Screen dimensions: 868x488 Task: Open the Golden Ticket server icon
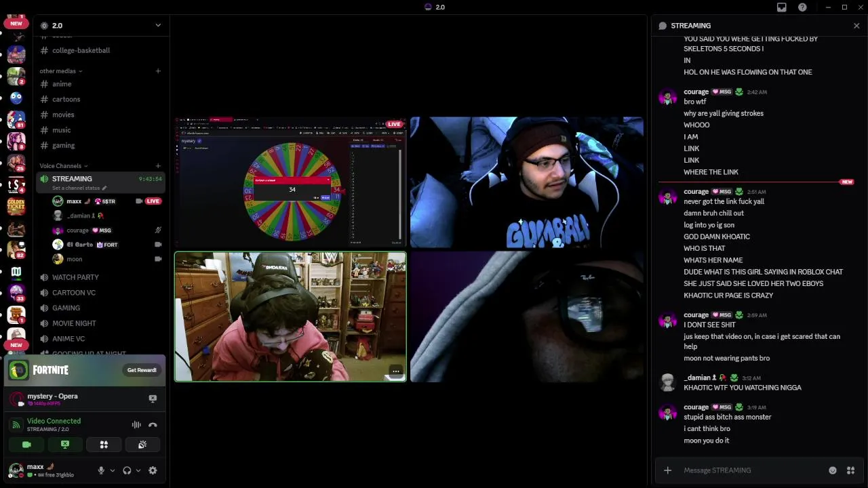[x=16, y=206]
